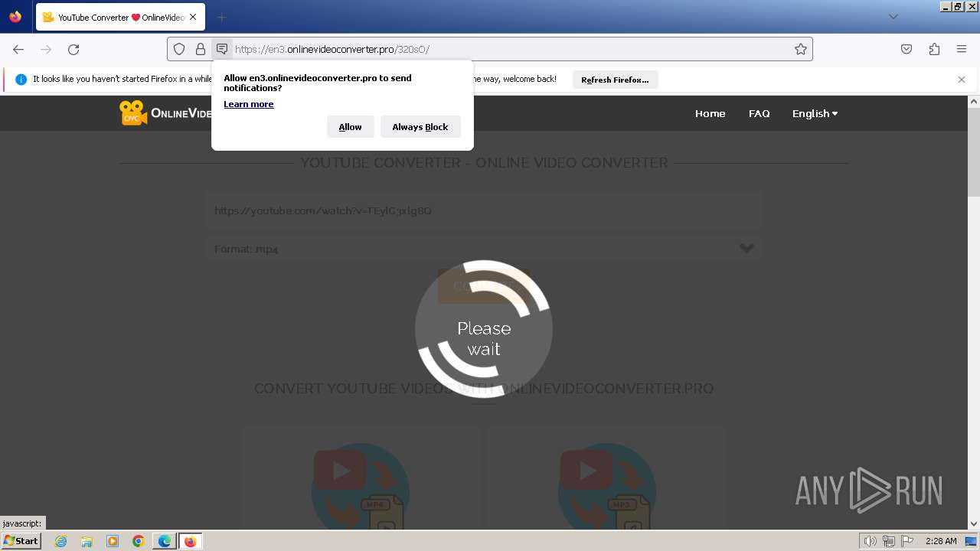
Task: Open the Windows Start menu
Action: coord(21,541)
